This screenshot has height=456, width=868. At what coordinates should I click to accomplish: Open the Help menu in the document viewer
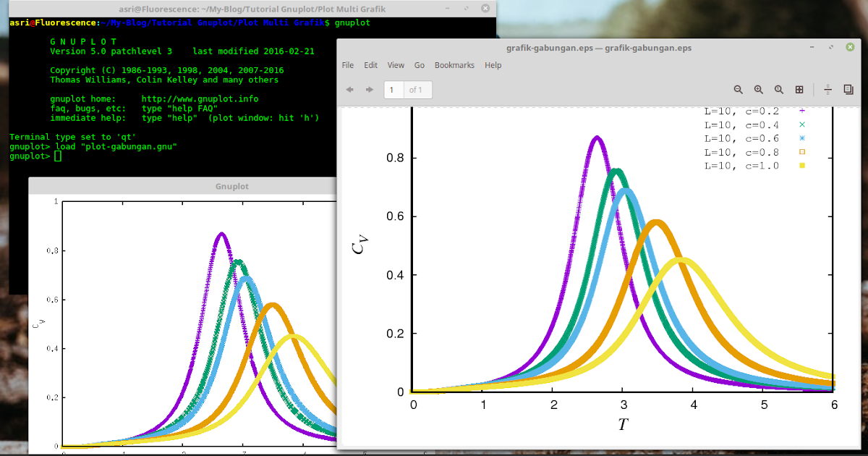click(x=493, y=65)
